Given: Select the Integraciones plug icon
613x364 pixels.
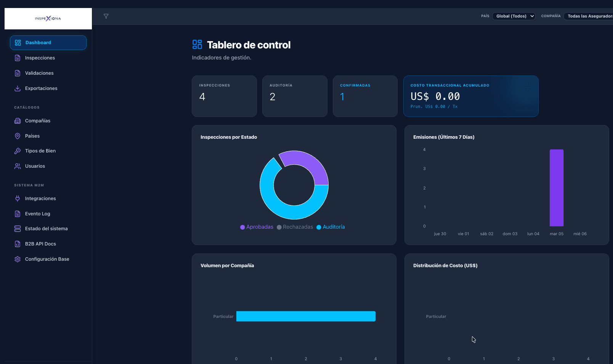Looking at the screenshot, I should [18, 199].
